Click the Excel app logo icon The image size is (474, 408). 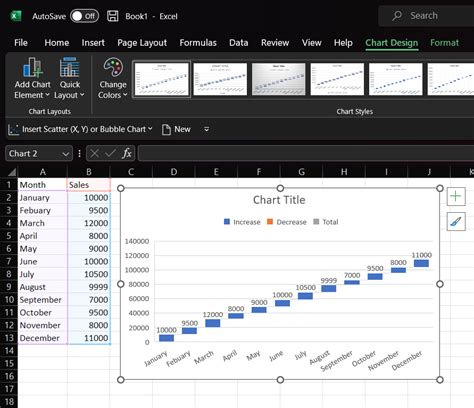pos(15,16)
